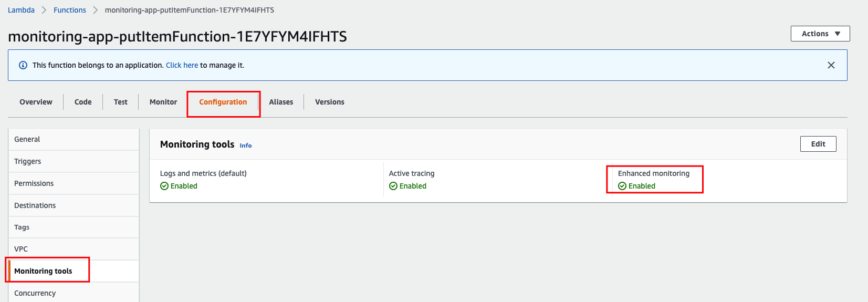
Task: Select General in the configuration sidebar
Action: click(x=74, y=139)
